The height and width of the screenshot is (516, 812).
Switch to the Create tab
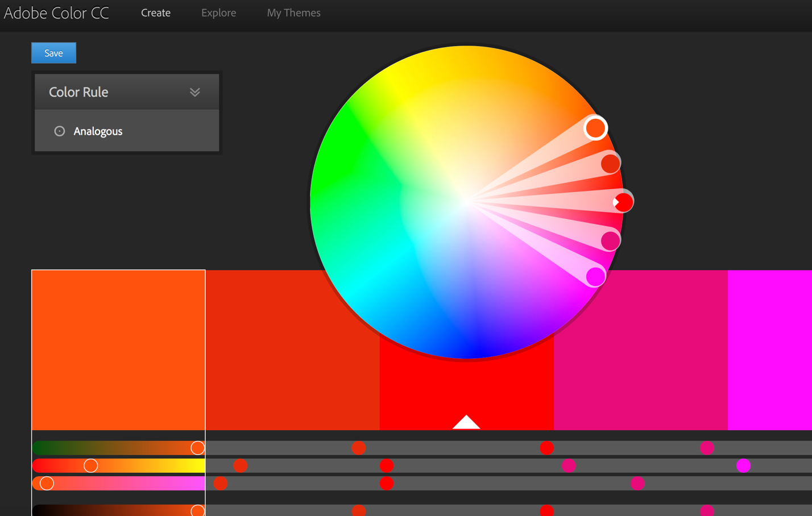pyautogui.click(x=156, y=13)
